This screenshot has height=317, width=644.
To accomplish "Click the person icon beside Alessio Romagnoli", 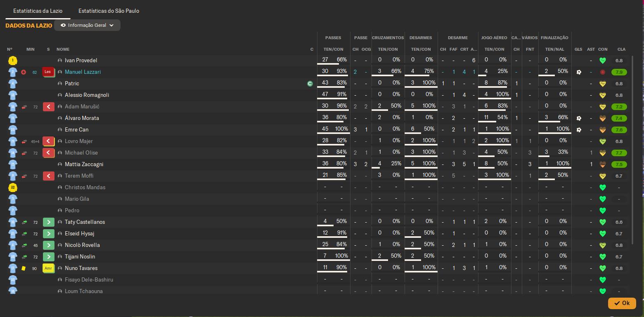I will coord(60,95).
